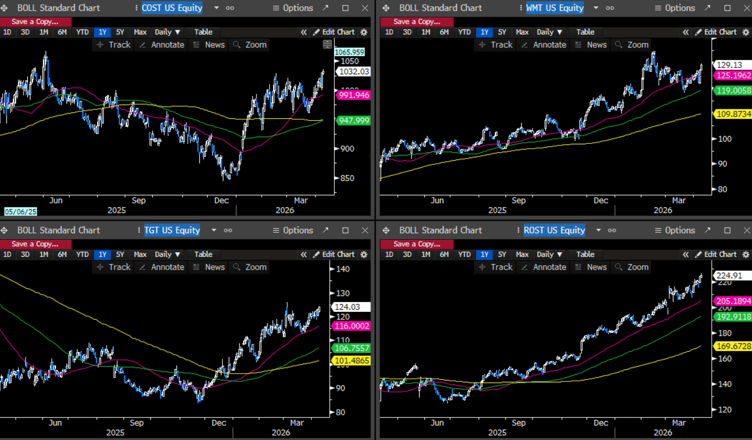This screenshot has height=440, width=752.
Task: Click magenta 991.946 value label on COST chart
Action: (352, 95)
